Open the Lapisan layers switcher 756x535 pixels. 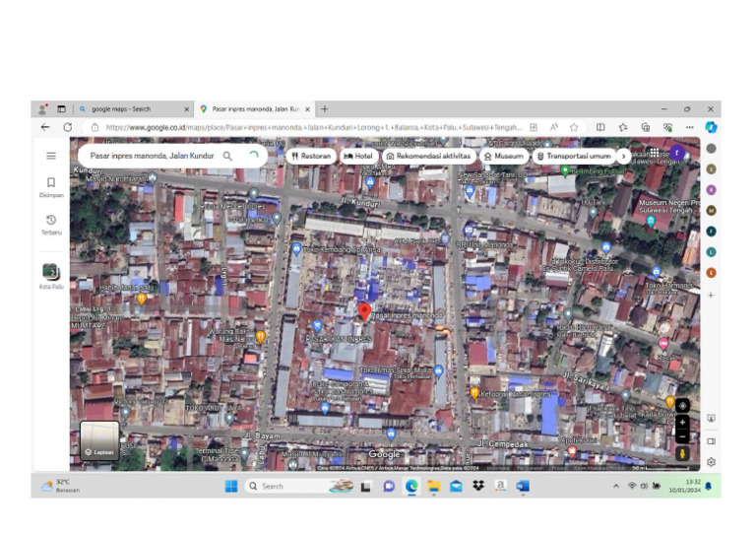click(99, 440)
